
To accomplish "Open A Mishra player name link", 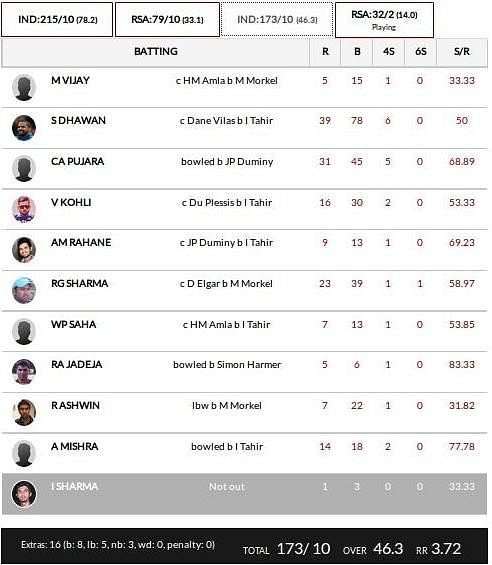I will click(x=75, y=446).
